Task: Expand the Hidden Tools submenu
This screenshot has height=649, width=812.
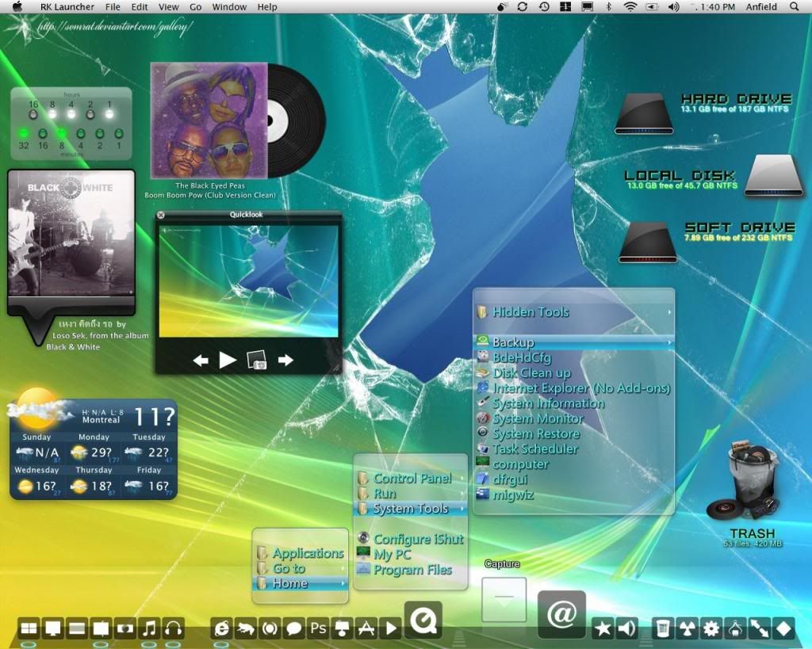Action: click(x=573, y=312)
